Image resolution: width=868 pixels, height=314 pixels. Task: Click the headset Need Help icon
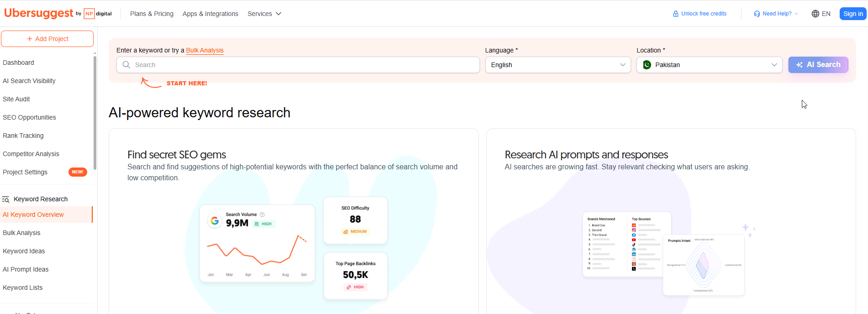pos(757,14)
